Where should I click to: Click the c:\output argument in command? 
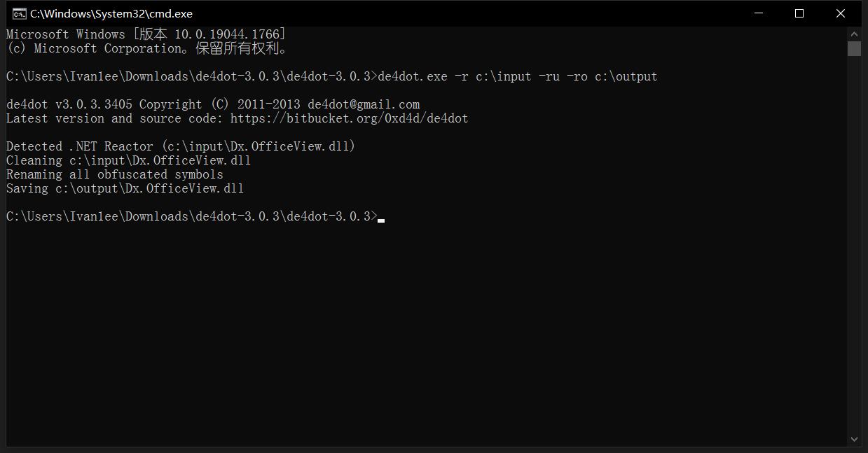click(x=626, y=76)
